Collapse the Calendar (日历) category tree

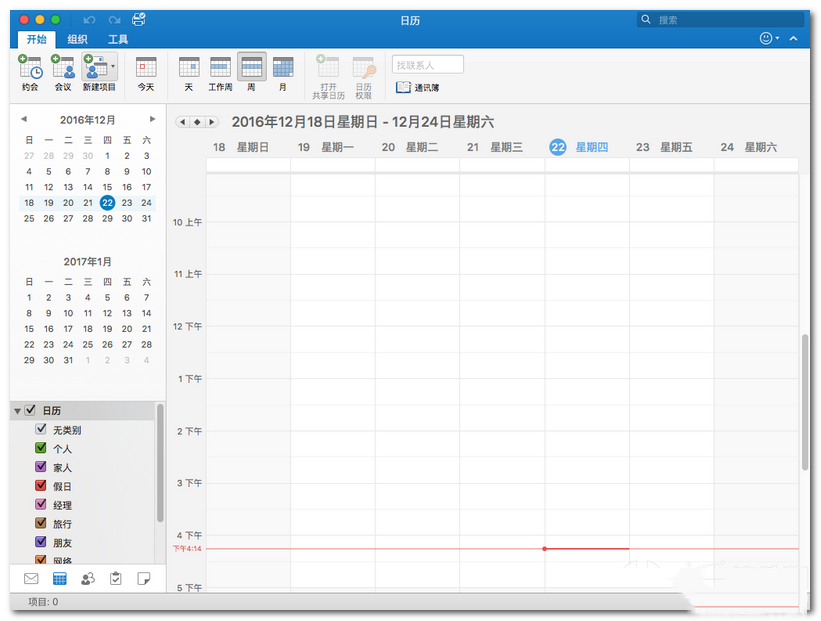(x=17, y=411)
